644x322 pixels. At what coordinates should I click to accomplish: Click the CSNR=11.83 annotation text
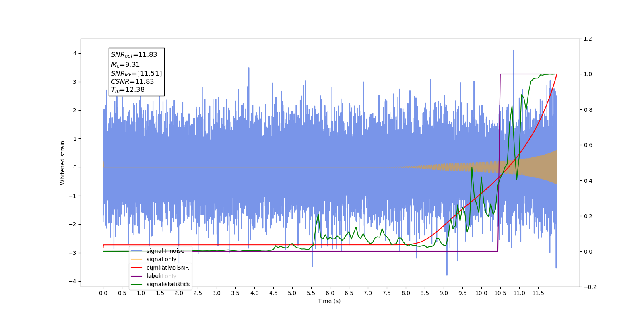[x=132, y=81]
